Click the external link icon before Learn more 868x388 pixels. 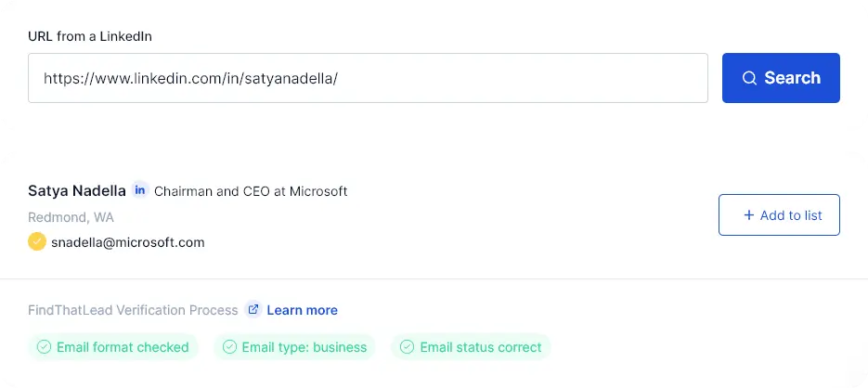(x=253, y=310)
